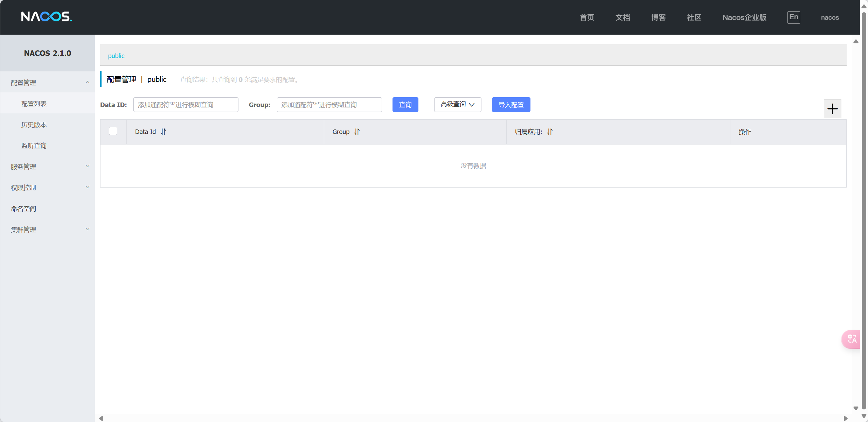Click the Group column sort icon
The image size is (868, 422).
[x=357, y=132]
